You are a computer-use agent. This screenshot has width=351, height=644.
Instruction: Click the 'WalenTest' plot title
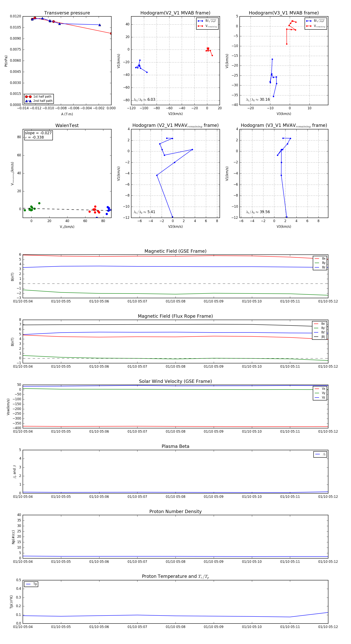point(67,125)
